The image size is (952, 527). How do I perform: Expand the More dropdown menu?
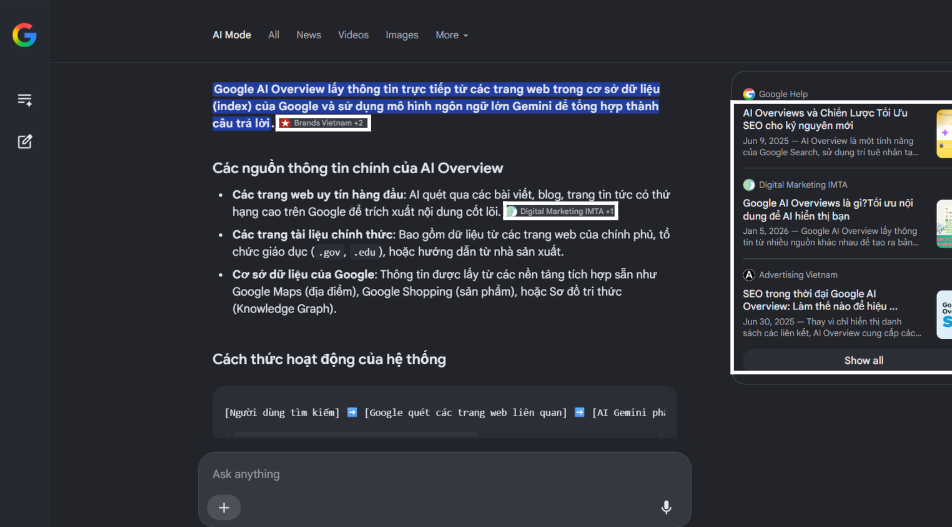click(451, 35)
